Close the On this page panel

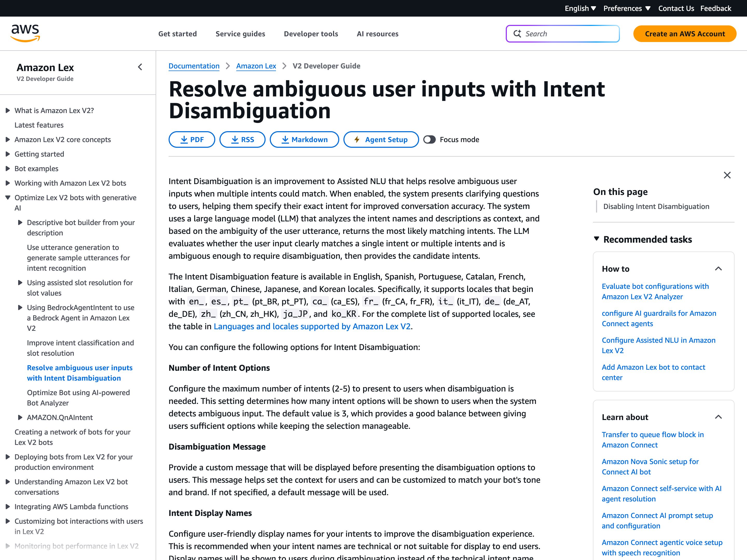click(727, 175)
